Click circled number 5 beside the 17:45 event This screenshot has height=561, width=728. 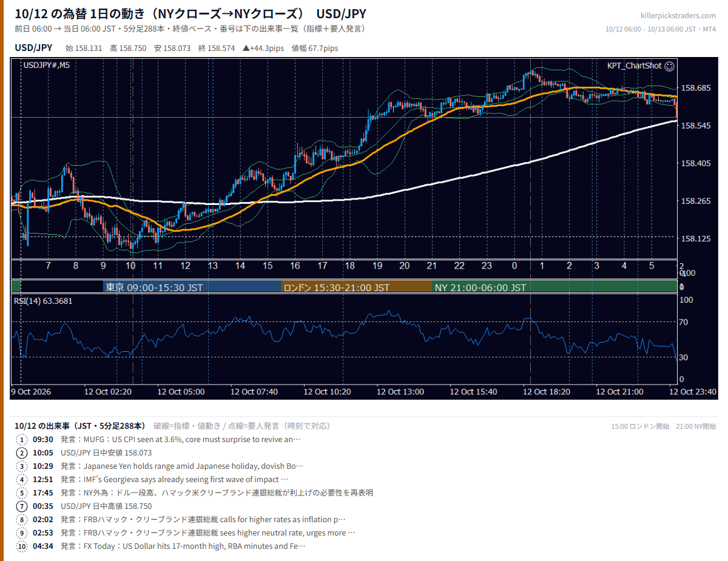pos(22,493)
